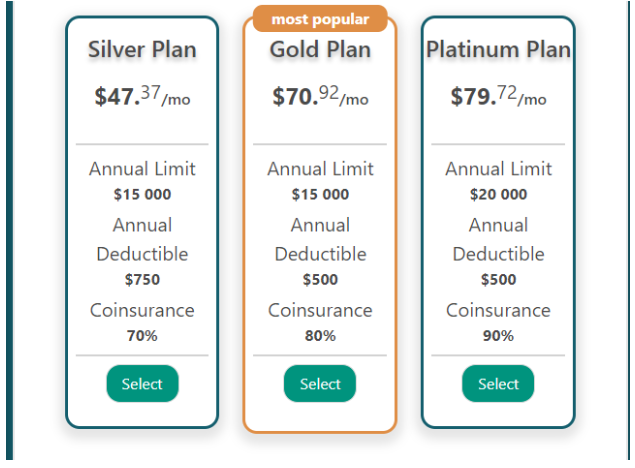Click the Gold Plan heading
The image size is (635, 468).
[320, 49]
